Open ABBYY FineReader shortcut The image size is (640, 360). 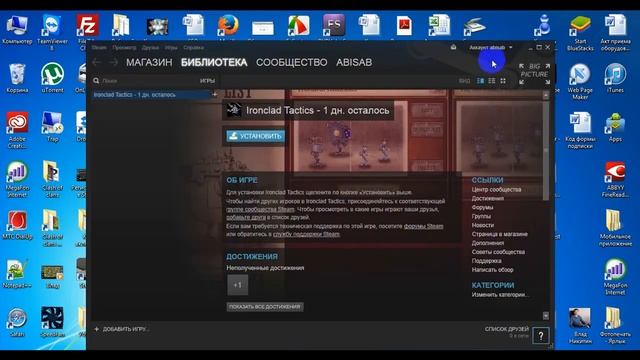[615, 180]
